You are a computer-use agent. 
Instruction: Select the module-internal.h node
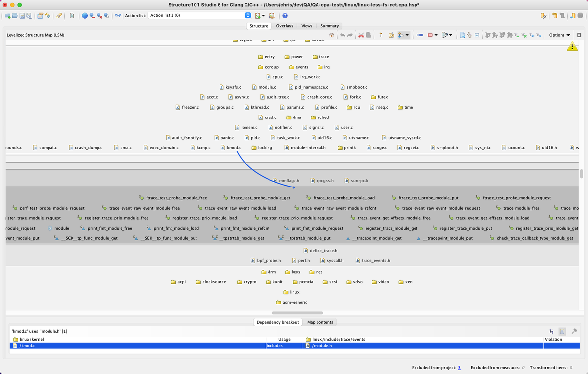coord(305,147)
